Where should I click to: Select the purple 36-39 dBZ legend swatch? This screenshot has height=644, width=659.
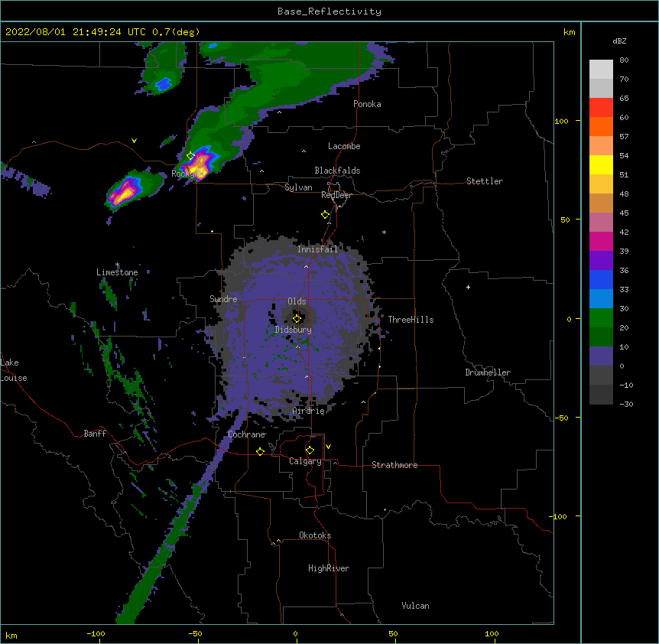pyautogui.click(x=601, y=261)
